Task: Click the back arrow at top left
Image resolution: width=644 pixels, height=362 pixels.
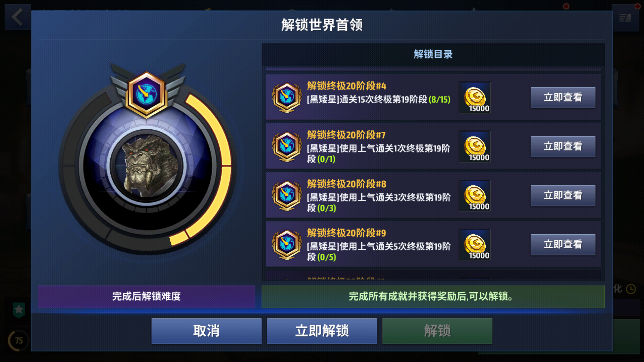Action: [x=17, y=17]
